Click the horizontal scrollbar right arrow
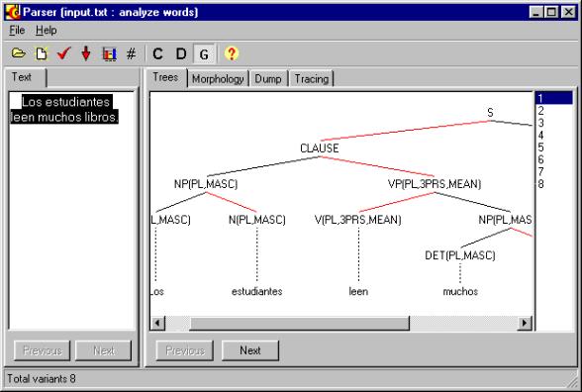The height and width of the screenshot is (392, 582). point(525,323)
